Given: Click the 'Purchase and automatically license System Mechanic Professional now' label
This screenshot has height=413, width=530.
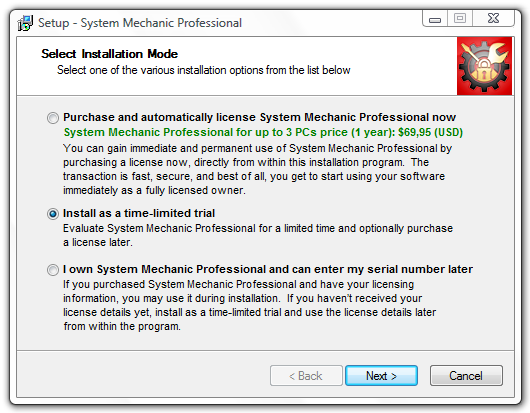Looking at the screenshot, I should click(x=260, y=117).
